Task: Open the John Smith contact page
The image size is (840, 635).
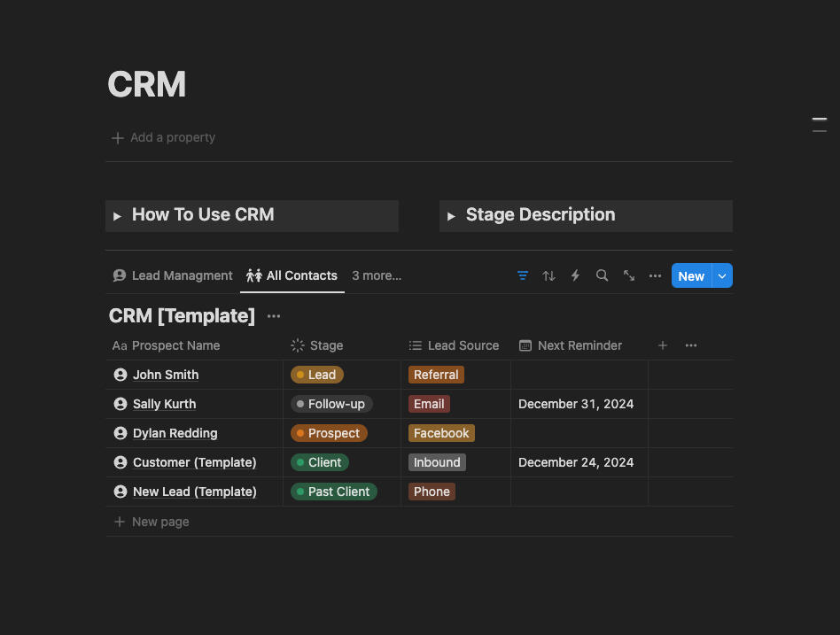Action: click(166, 375)
